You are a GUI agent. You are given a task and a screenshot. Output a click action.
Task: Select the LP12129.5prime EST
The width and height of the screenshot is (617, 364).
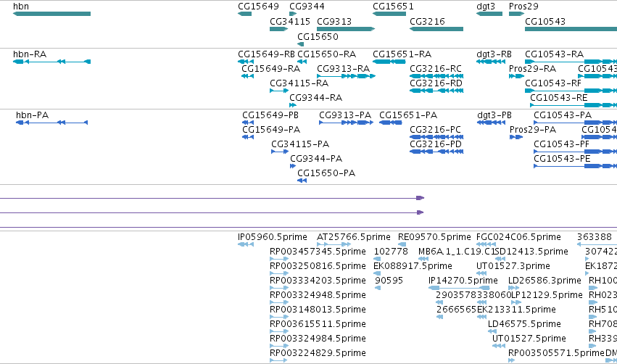(516, 303)
